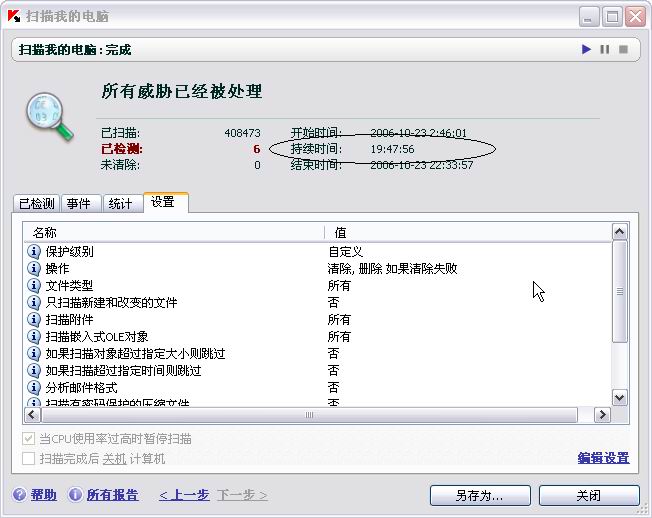This screenshot has height=518, width=652.
Task: Select the 扫描嵌入式OLE对象 row text
Action: pyautogui.click(x=97, y=336)
